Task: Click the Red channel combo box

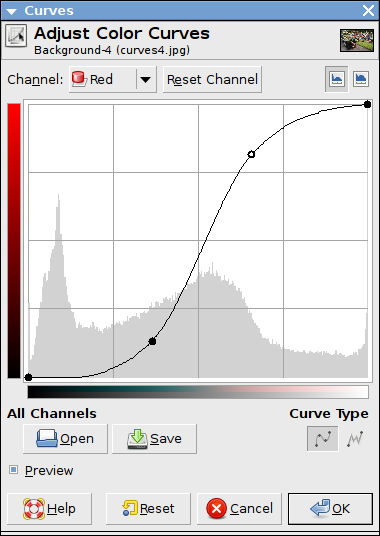Action: tap(112, 79)
